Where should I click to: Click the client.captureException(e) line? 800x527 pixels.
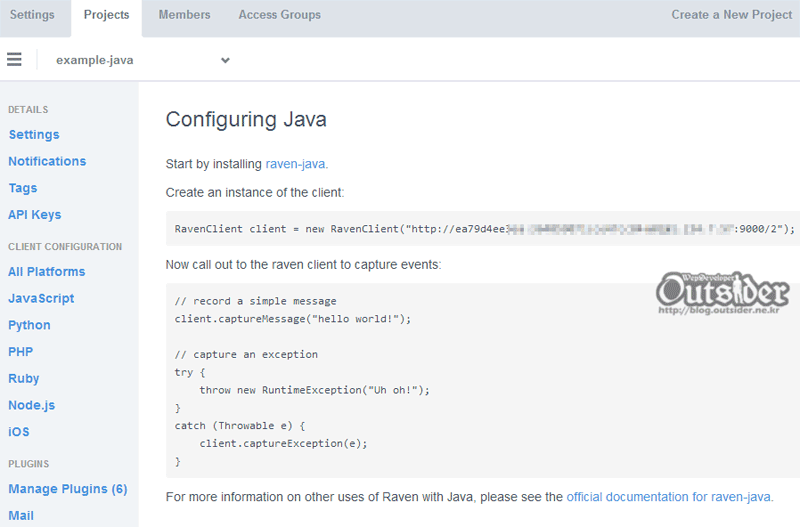coord(283,444)
